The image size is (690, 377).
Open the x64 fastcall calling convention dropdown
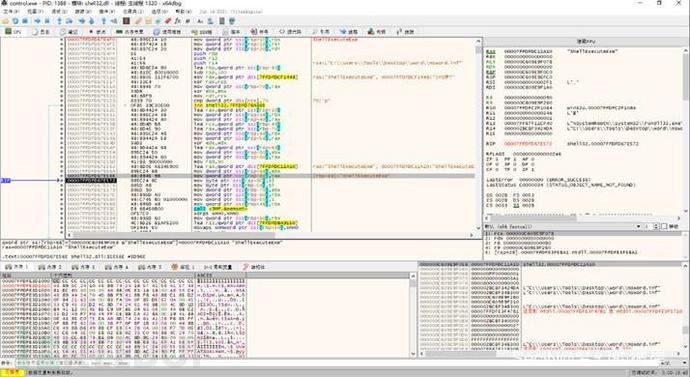pos(562,226)
